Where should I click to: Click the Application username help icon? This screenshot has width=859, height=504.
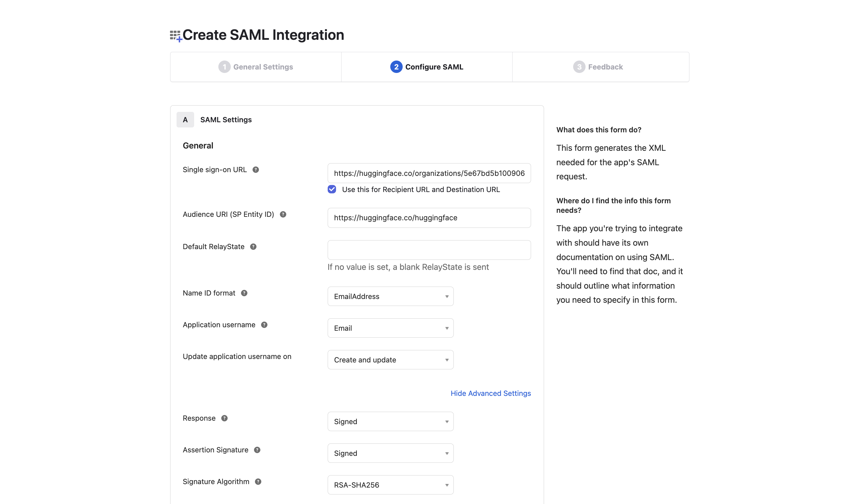point(264,325)
